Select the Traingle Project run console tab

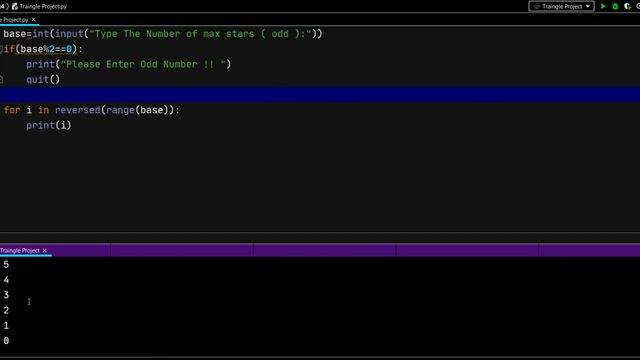point(20,250)
